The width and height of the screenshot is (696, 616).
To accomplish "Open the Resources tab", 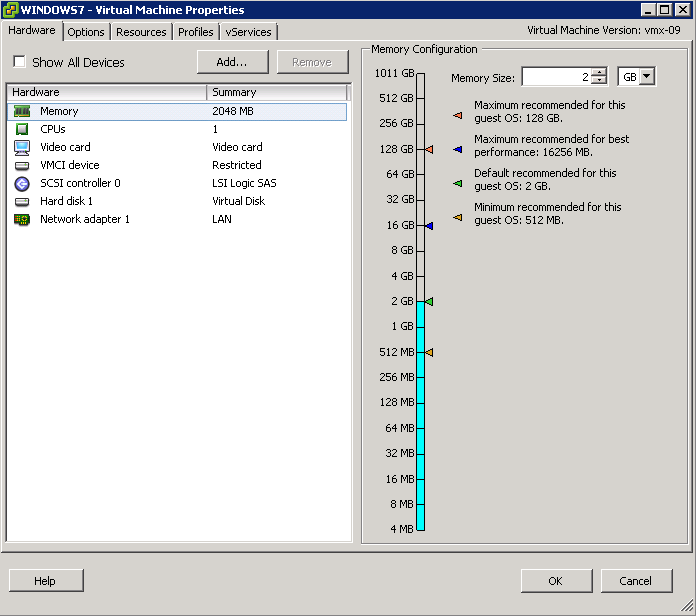I will tap(141, 32).
